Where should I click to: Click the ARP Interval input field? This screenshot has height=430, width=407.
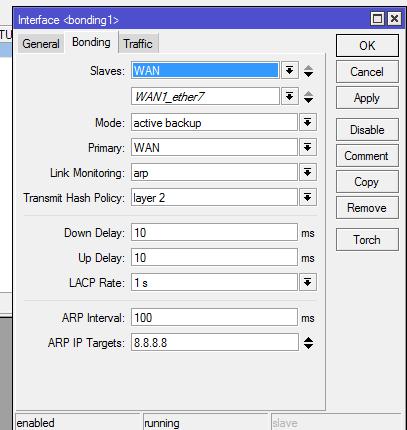pos(214,317)
